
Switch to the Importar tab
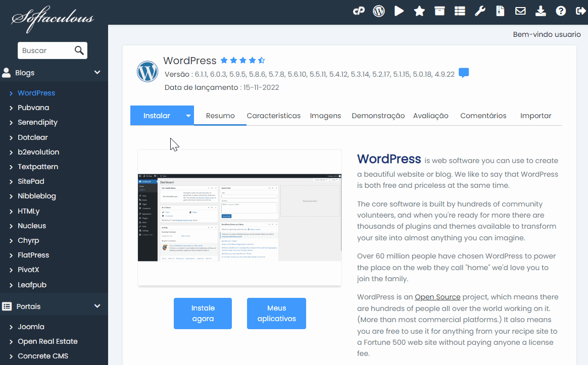[536, 116]
